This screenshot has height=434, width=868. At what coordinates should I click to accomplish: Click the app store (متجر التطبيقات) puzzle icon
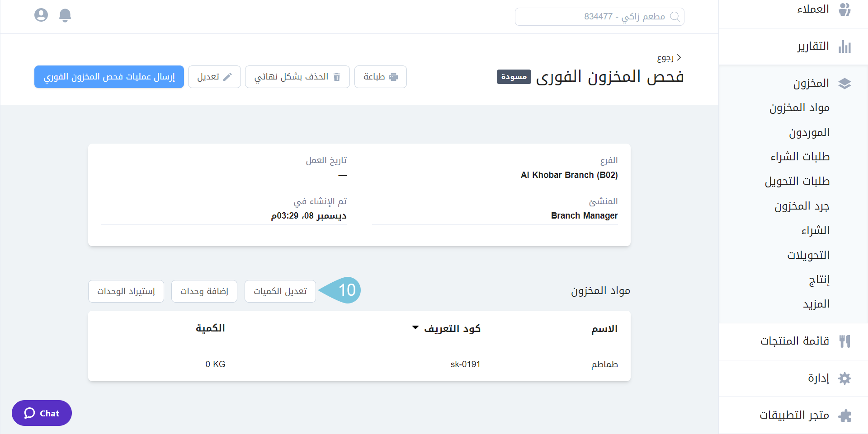pyautogui.click(x=844, y=415)
